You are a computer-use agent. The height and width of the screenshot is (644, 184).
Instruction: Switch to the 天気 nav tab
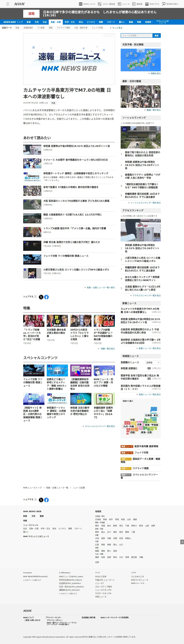[37, 22]
